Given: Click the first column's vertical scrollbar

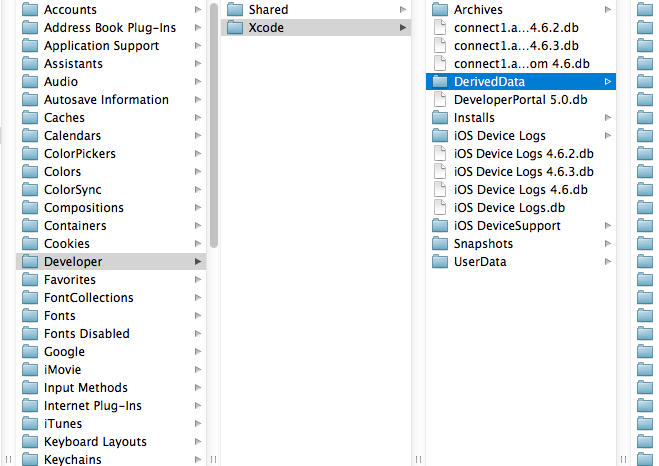Looking at the screenshot, I should [214, 125].
